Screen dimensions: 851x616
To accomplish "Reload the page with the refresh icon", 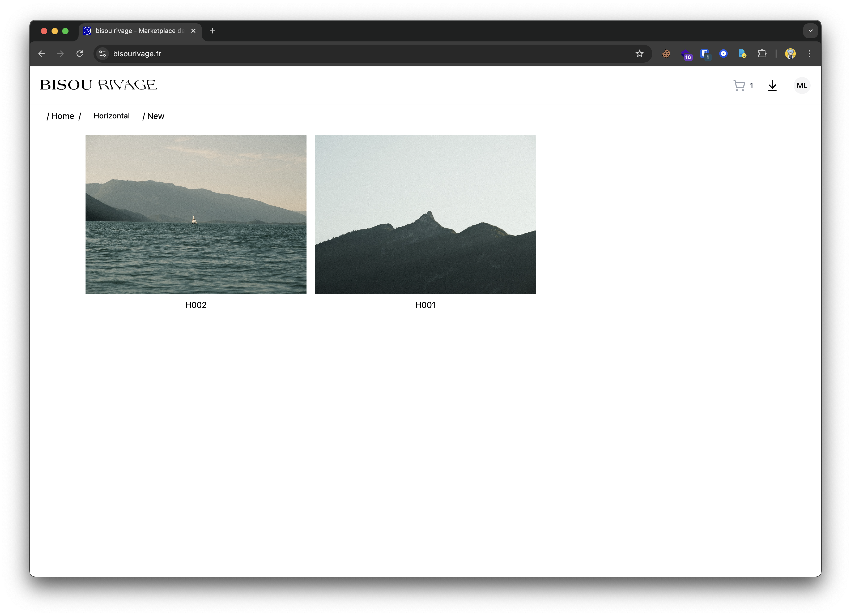I will coord(79,54).
